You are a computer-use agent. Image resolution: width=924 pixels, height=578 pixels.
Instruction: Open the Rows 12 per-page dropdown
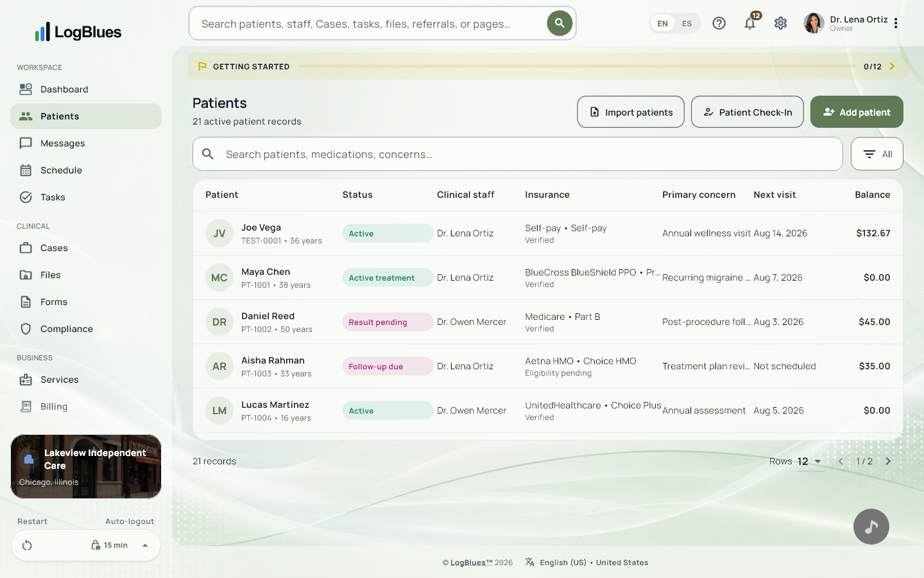pyautogui.click(x=810, y=461)
